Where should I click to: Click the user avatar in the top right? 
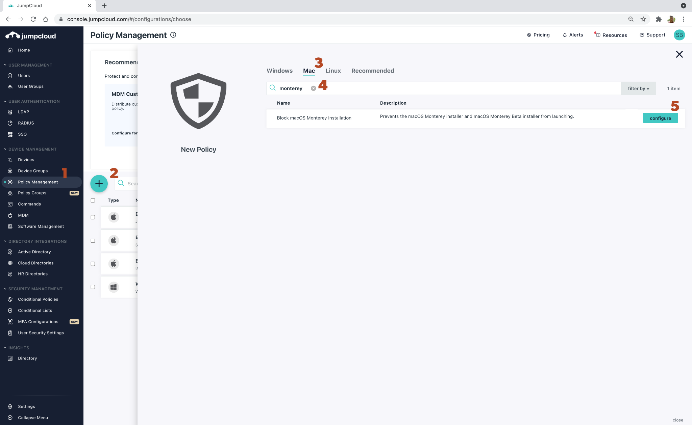coord(679,35)
